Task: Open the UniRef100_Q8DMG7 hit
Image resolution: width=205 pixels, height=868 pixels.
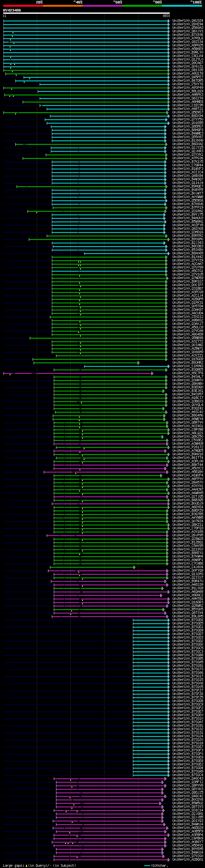Action: [187, 127]
